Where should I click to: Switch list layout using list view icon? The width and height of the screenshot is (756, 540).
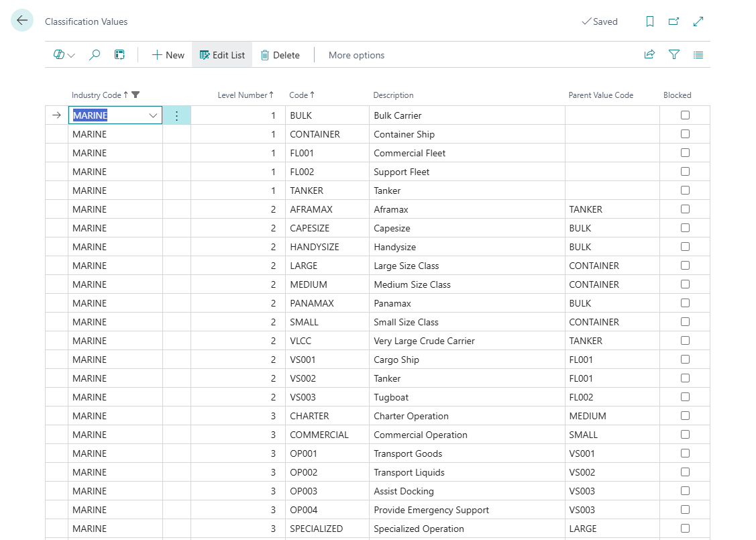[698, 55]
